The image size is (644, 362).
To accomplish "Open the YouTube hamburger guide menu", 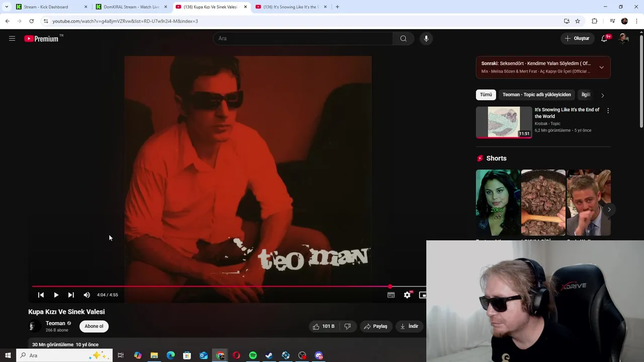I will 12,39.
